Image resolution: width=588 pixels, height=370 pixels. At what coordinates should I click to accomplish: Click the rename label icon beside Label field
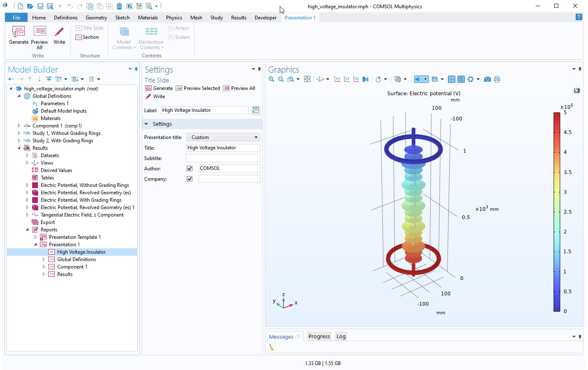pos(256,110)
